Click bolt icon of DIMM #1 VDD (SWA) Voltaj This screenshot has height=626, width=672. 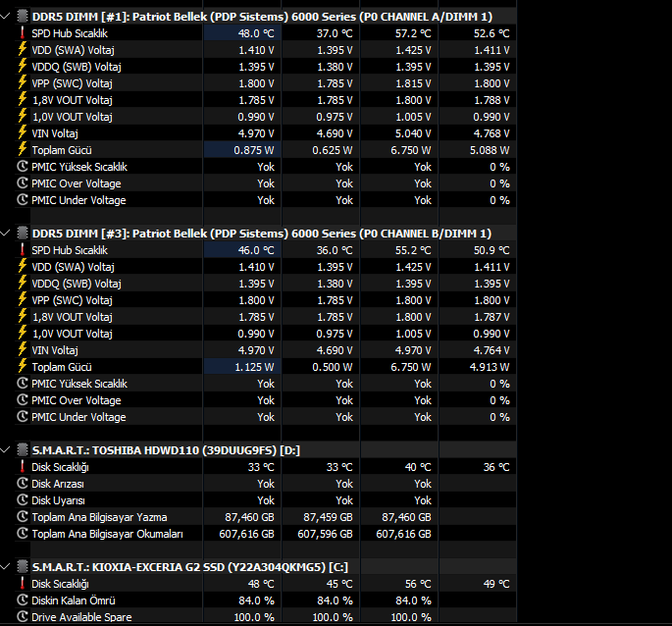(23, 49)
